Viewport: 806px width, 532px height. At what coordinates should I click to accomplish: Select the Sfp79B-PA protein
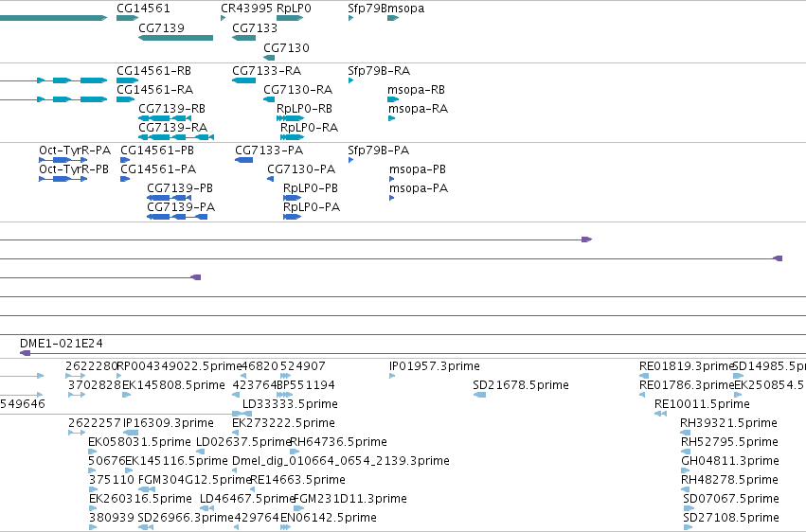[350, 160]
